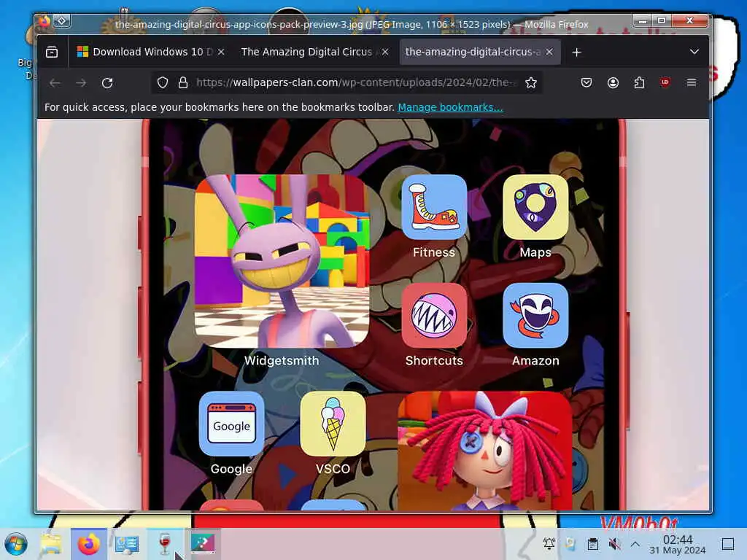The width and height of the screenshot is (747, 560).
Task: Click the VSCO ice cream cone icon
Action: [x=333, y=424]
